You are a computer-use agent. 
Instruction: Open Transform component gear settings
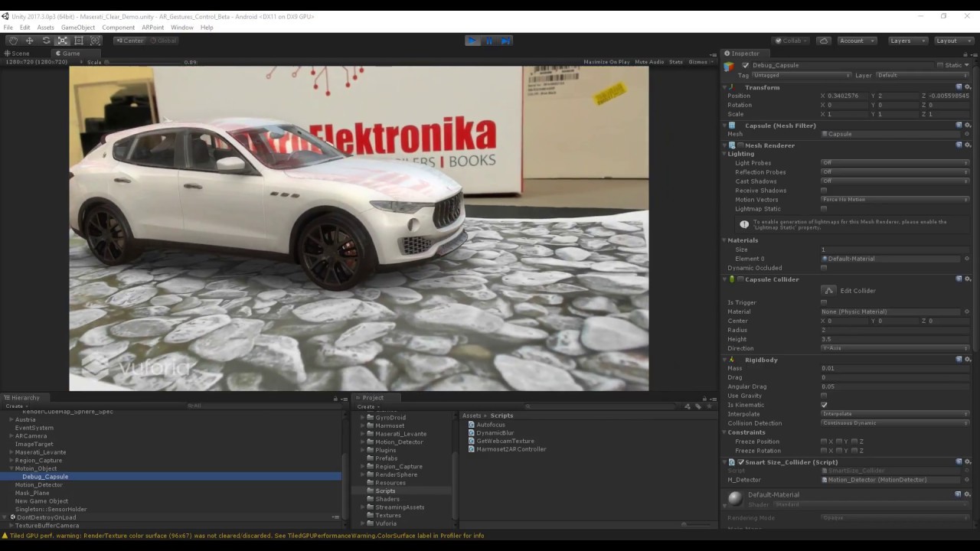(968, 87)
